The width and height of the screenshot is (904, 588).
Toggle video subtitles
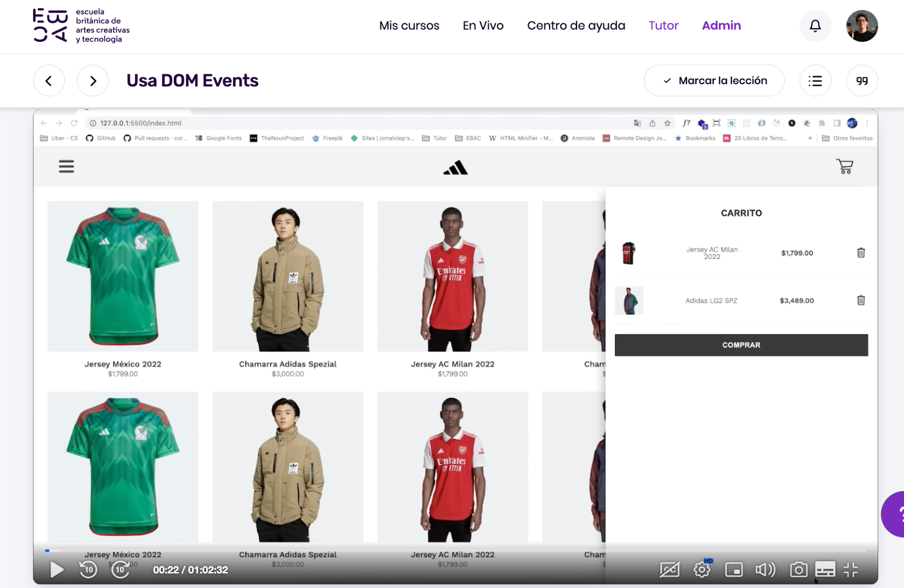tap(825, 570)
